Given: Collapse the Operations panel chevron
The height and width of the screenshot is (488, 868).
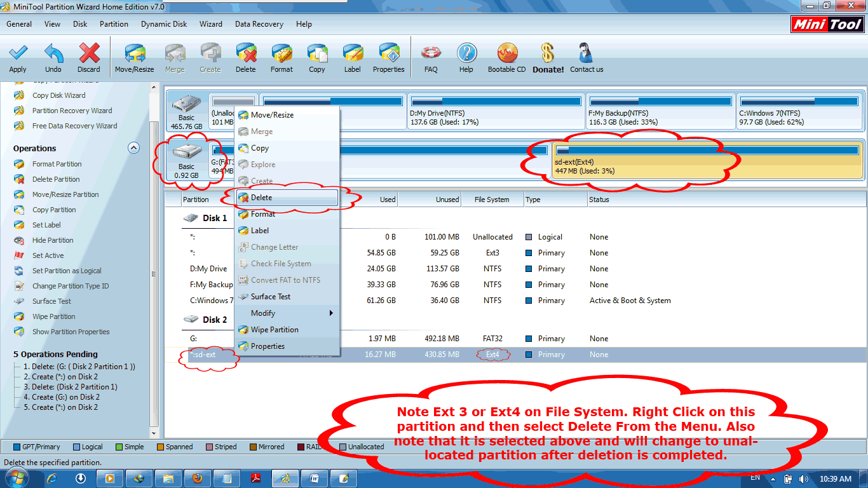Looking at the screenshot, I should 133,147.
